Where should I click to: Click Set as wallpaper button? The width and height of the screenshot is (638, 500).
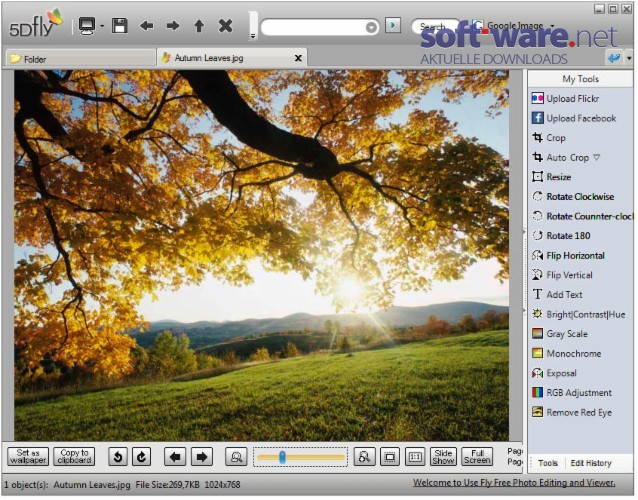click(x=28, y=456)
